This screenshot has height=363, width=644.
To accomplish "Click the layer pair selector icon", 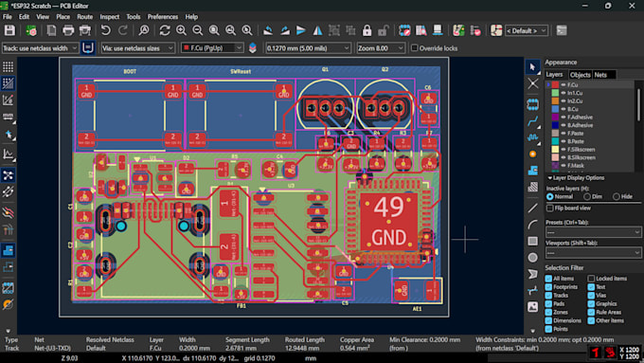I will tap(253, 48).
